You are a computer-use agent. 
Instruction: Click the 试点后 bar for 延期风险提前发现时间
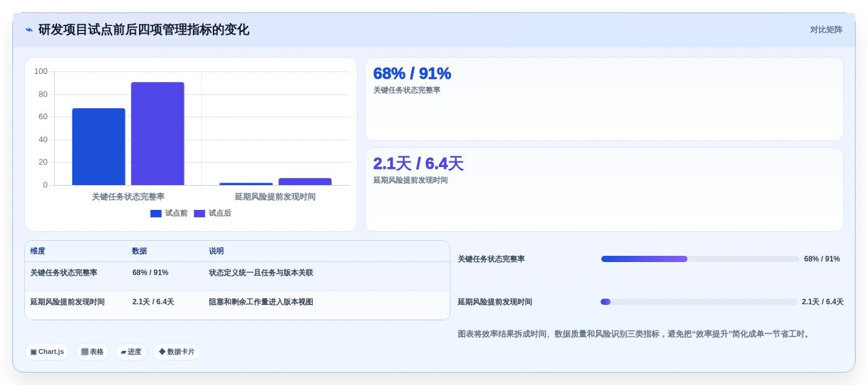pyautogui.click(x=305, y=181)
